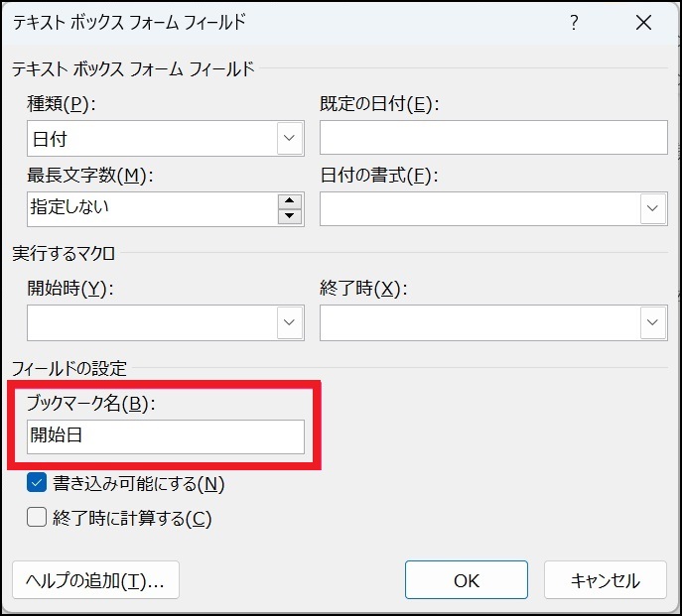Click the キャンセル button

(606, 580)
